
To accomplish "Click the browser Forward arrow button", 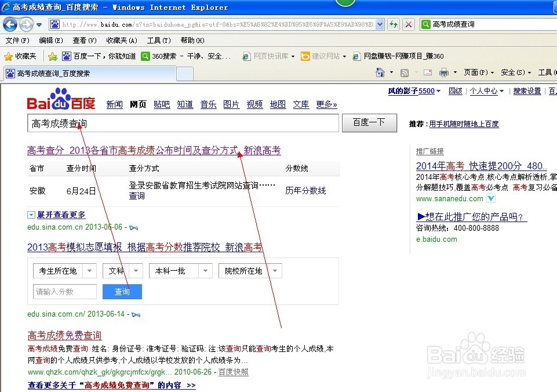I will click(x=26, y=24).
